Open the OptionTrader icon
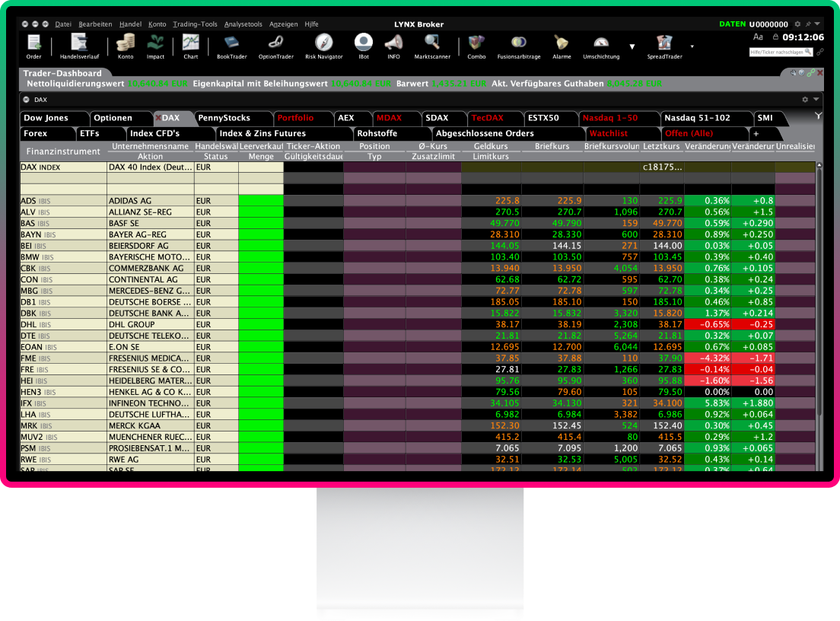Screen dimensions: 840x621 [276, 46]
